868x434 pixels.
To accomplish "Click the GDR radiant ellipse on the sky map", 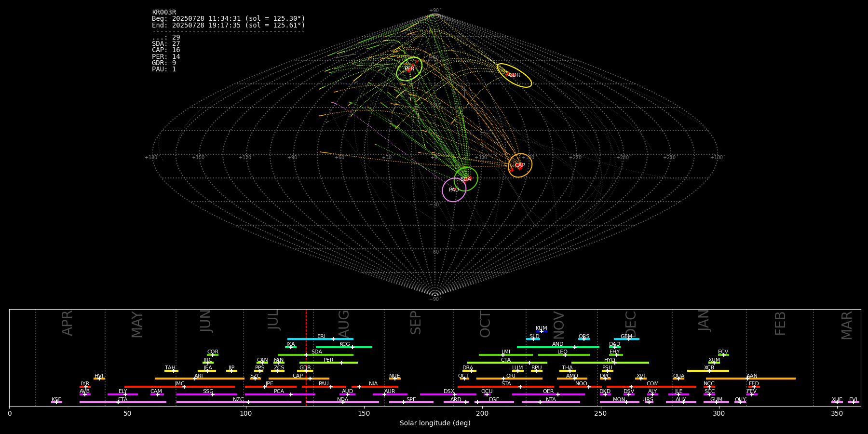I will [x=514, y=75].
